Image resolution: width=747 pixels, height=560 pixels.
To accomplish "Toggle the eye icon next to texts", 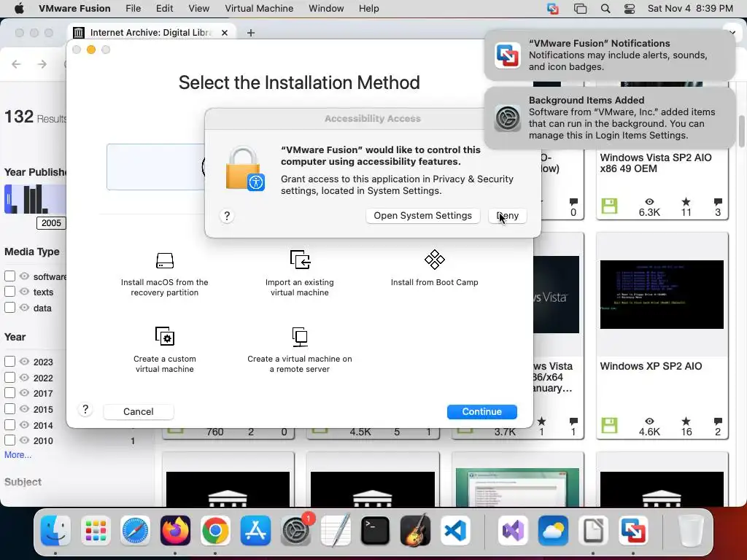I will pos(24,292).
